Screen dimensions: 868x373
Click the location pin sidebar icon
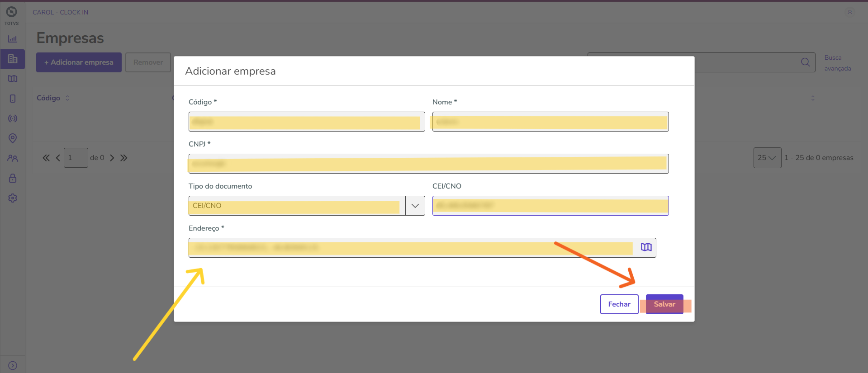tap(13, 138)
